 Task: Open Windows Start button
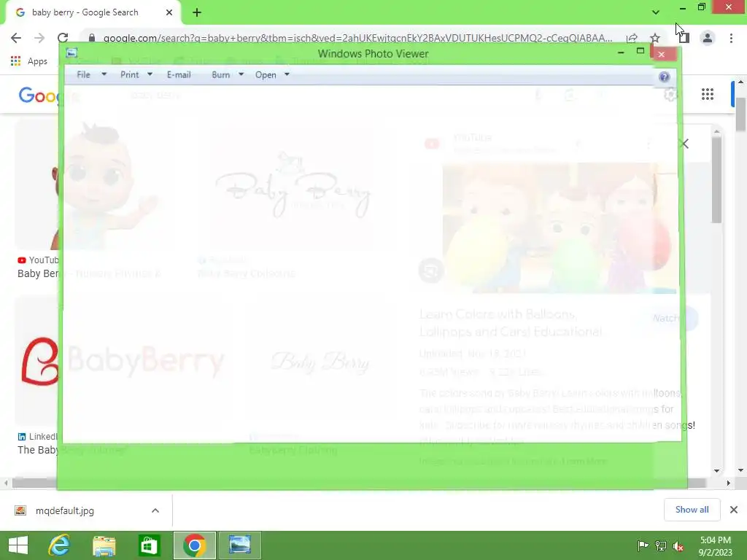[18, 545]
